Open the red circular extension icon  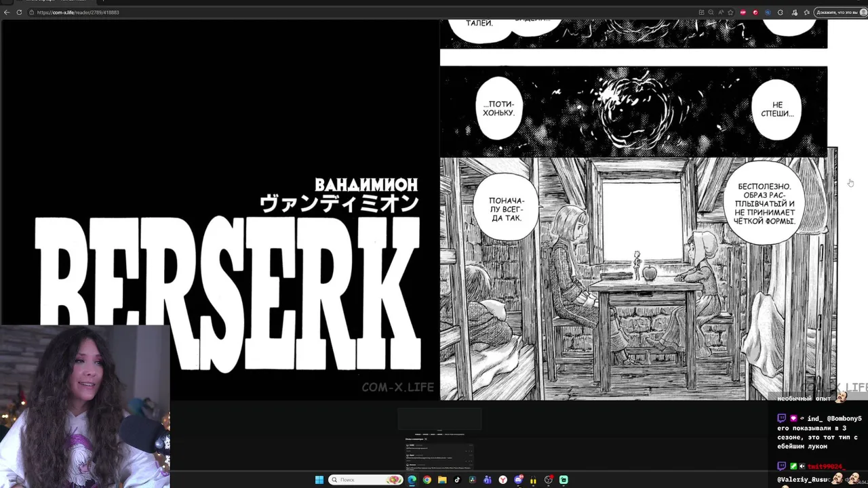click(x=755, y=12)
